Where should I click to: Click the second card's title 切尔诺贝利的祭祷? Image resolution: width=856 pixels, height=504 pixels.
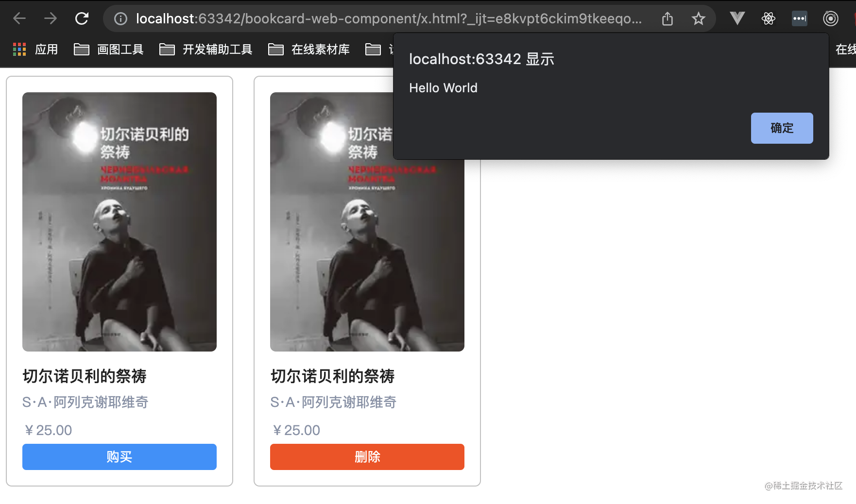tap(332, 376)
